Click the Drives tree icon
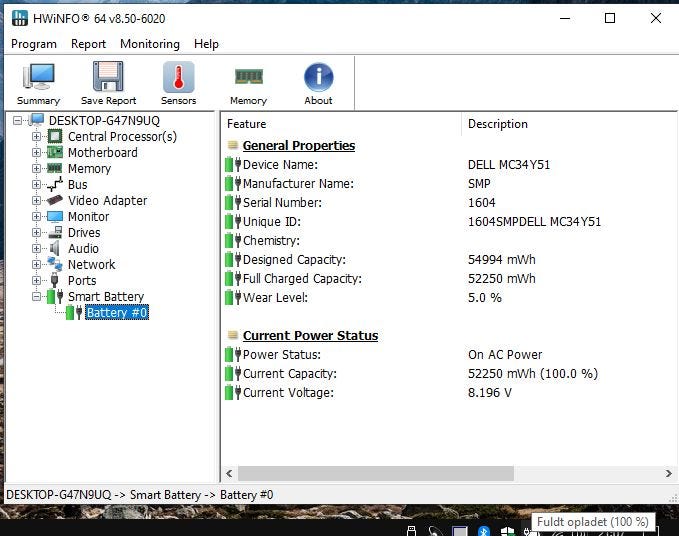Viewport: 679px width, 536px height. pyautogui.click(x=55, y=232)
